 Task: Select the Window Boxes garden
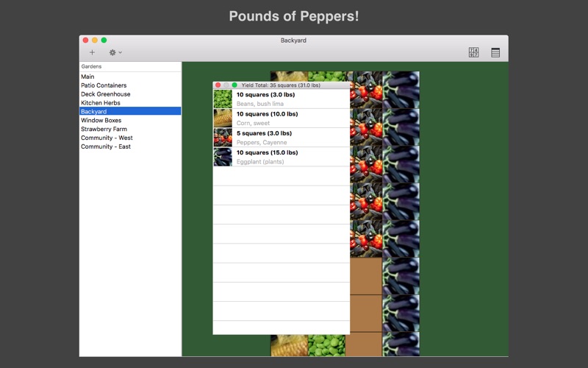click(130, 120)
